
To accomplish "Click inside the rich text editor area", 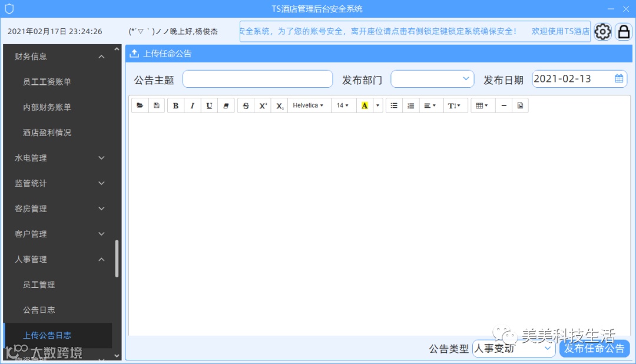I will 379,225.
